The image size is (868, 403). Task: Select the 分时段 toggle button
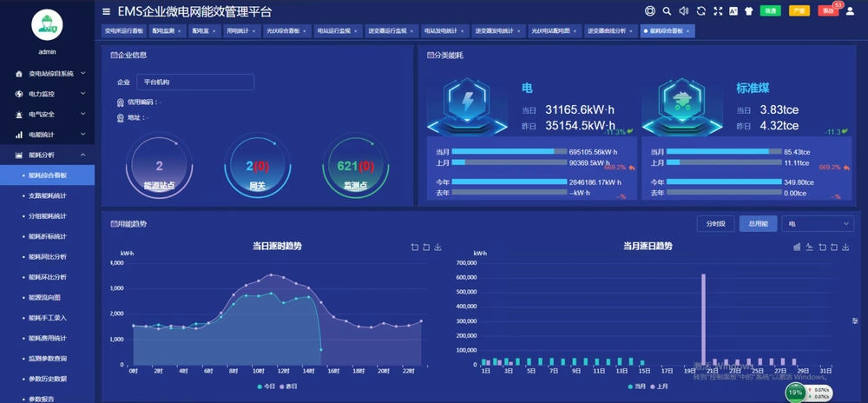click(715, 224)
